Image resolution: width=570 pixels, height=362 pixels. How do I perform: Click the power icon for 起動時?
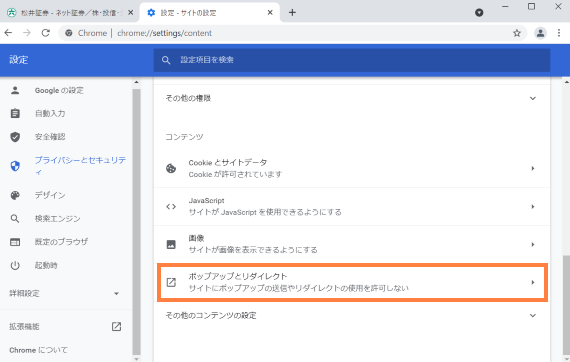click(x=15, y=265)
